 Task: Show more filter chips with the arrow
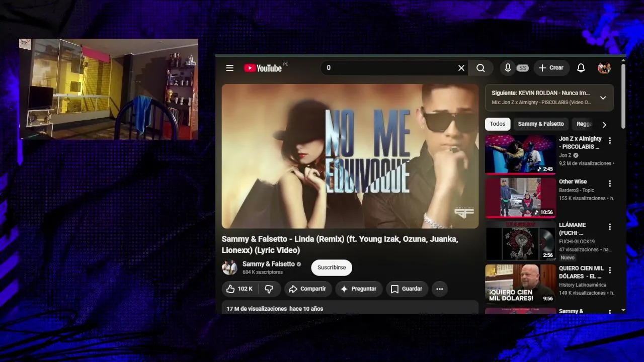(x=604, y=125)
